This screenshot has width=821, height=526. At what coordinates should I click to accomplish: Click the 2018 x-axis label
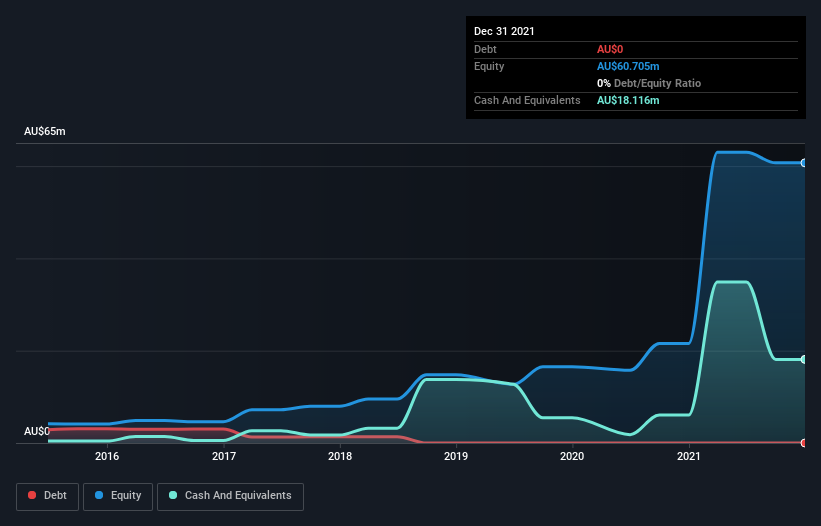(340, 456)
